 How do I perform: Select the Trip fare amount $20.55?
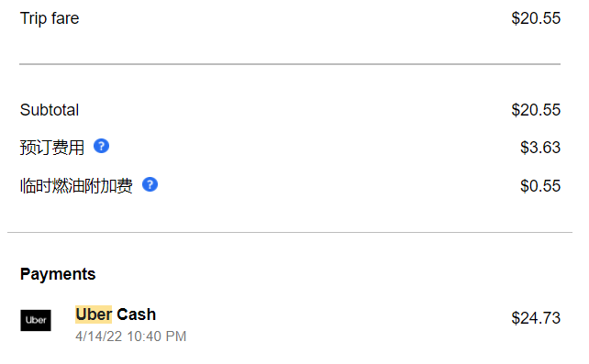click(x=536, y=18)
